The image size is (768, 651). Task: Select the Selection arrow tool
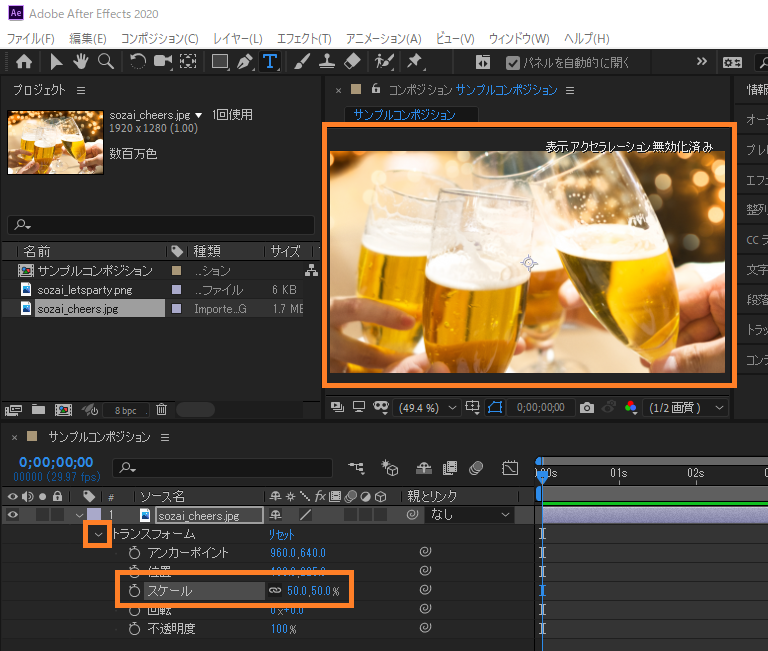point(56,62)
